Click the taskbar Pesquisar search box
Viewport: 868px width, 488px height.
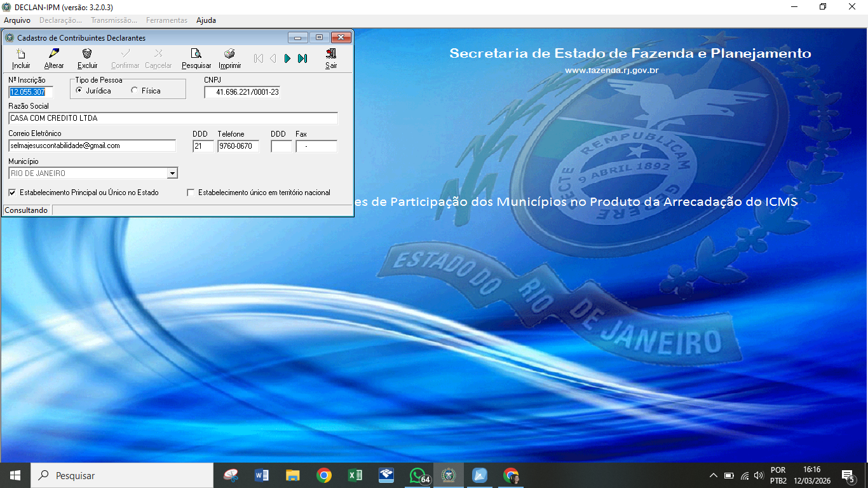pos(122,475)
